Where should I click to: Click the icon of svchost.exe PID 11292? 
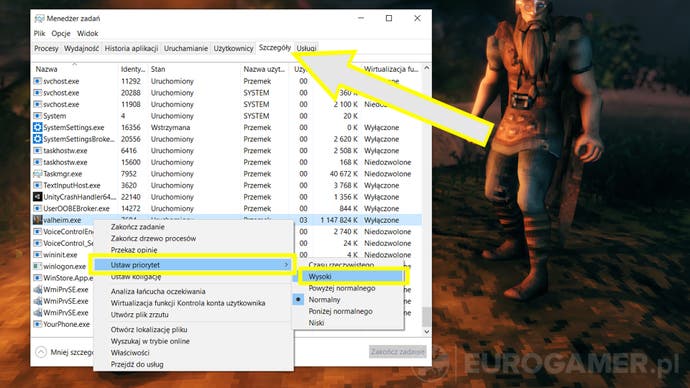click(37, 81)
